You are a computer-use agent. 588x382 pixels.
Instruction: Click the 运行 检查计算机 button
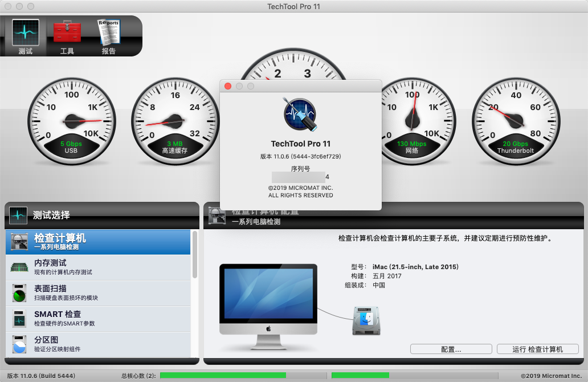pos(537,349)
